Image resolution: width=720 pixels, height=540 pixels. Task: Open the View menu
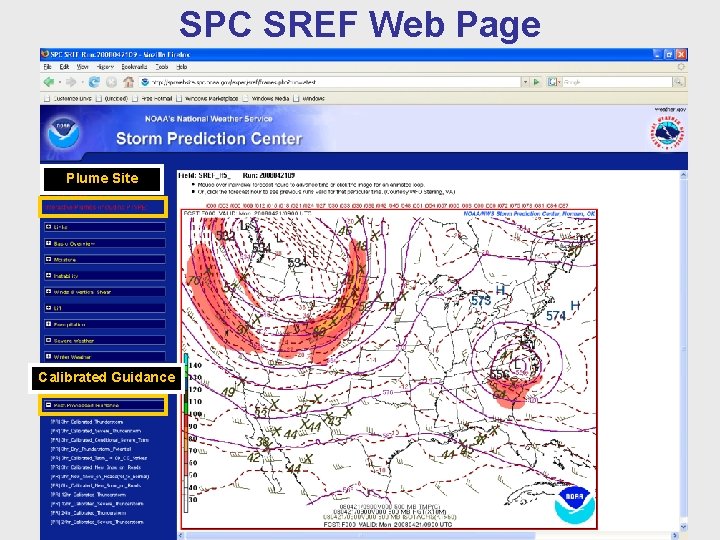pyautogui.click(x=82, y=67)
